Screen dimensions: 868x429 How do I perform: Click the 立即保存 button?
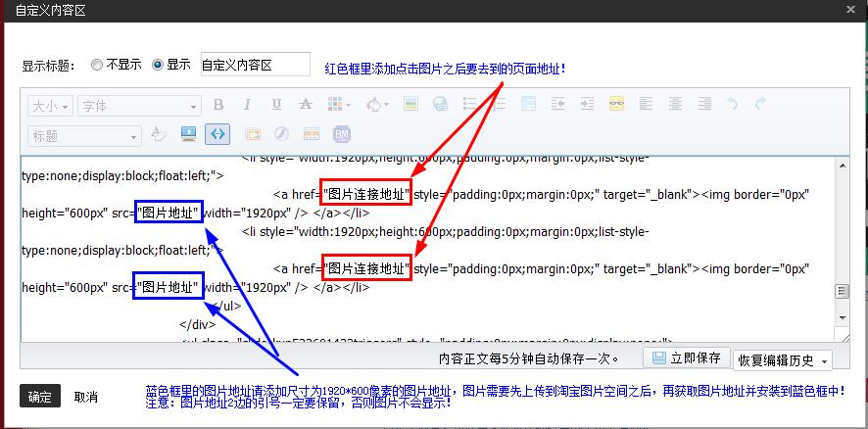(x=686, y=358)
